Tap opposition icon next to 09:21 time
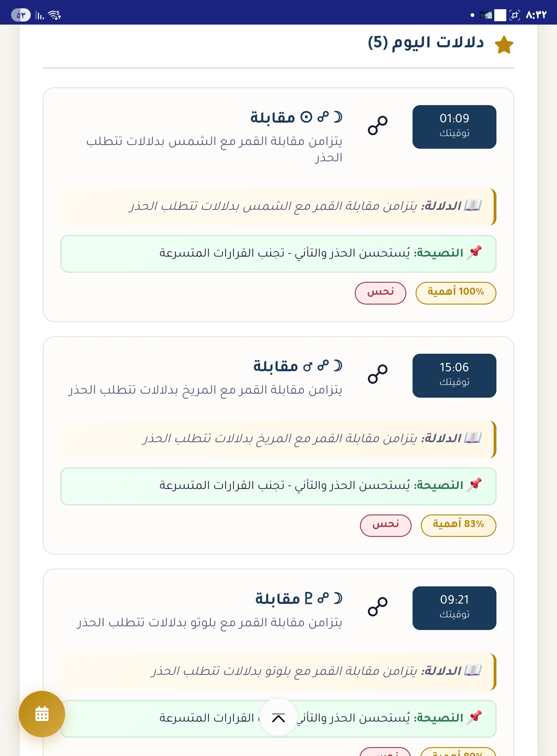 click(x=377, y=606)
